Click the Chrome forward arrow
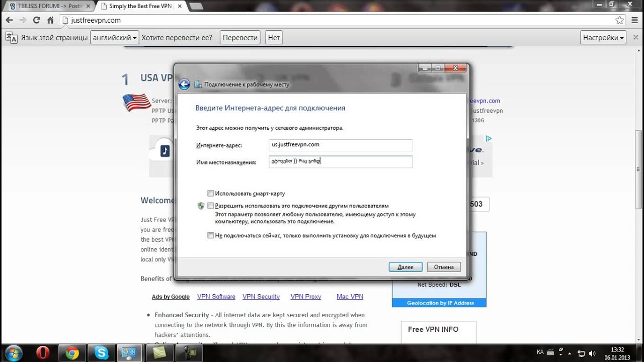 tap(23, 20)
